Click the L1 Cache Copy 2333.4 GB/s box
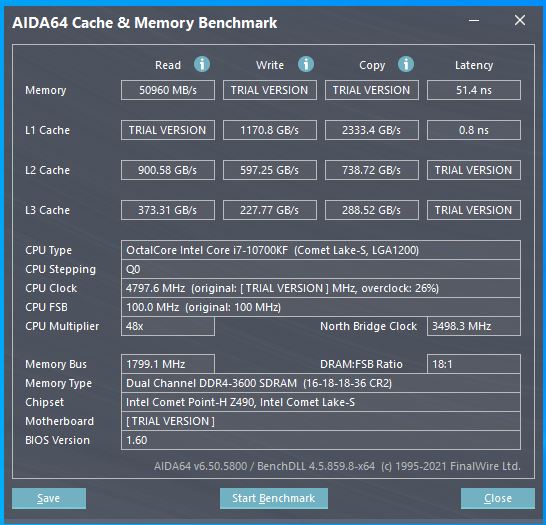 pos(372,130)
